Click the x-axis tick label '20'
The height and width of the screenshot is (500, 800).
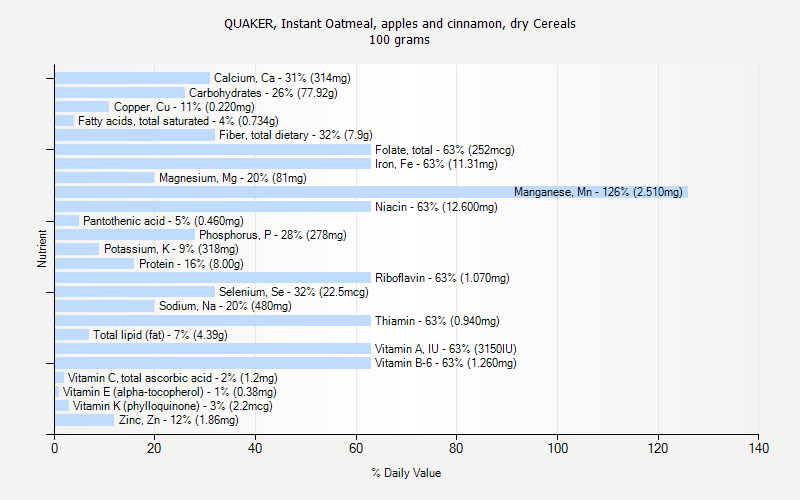tap(154, 448)
